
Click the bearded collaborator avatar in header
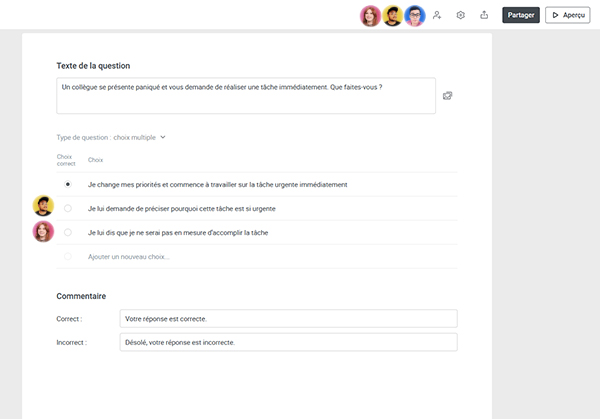pyautogui.click(x=393, y=16)
